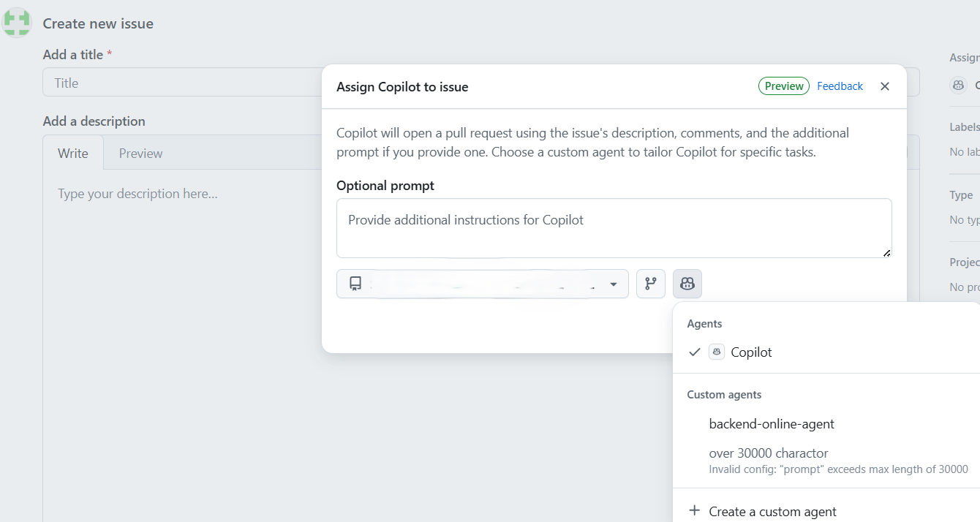The height and width of the screenshot is (522, 980).
Task: Select the checked Copilot agent option
Action: point(751,352)
